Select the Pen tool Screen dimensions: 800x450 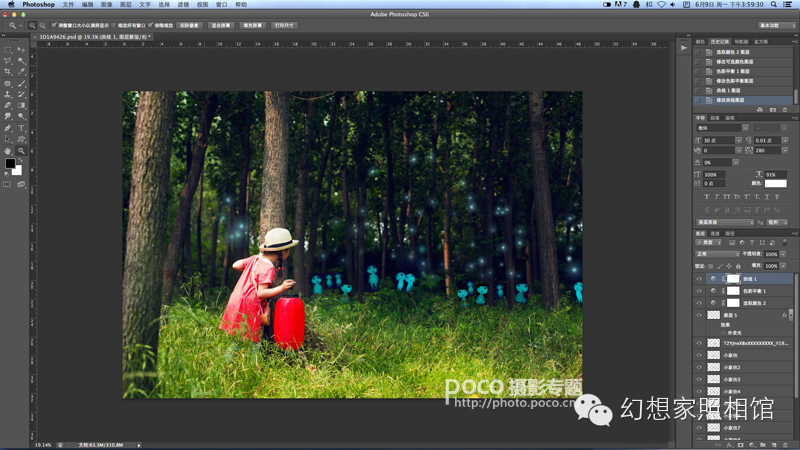tap(8, 128)
